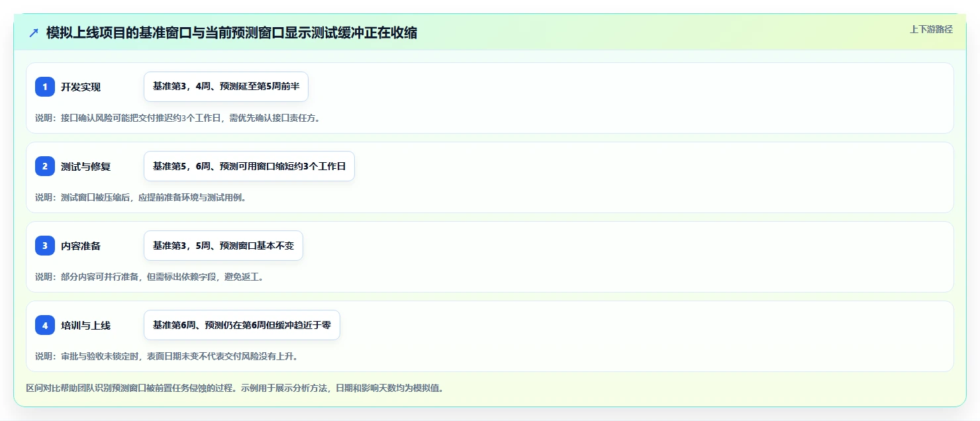The width and height of the screenshot is (980, 421).
Task: Click the chip 基准第5，6周、预测可用窗口缩短约3个工作日
Action: click(249, 166)
